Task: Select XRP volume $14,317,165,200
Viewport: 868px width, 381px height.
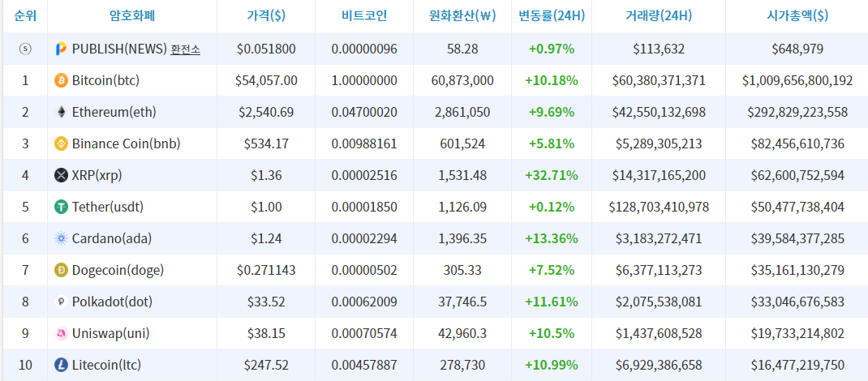Action: click(x=659, y=176)
